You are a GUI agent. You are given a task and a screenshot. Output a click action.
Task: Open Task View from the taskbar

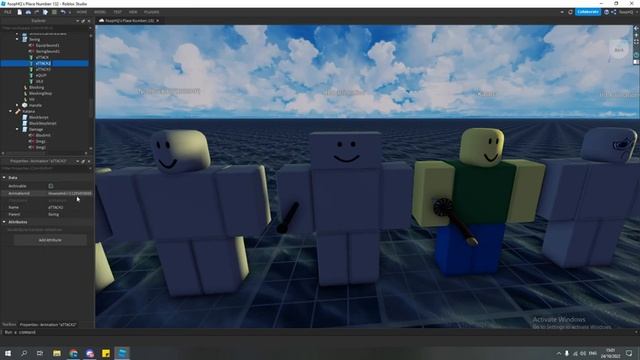[x=40, y=353]
